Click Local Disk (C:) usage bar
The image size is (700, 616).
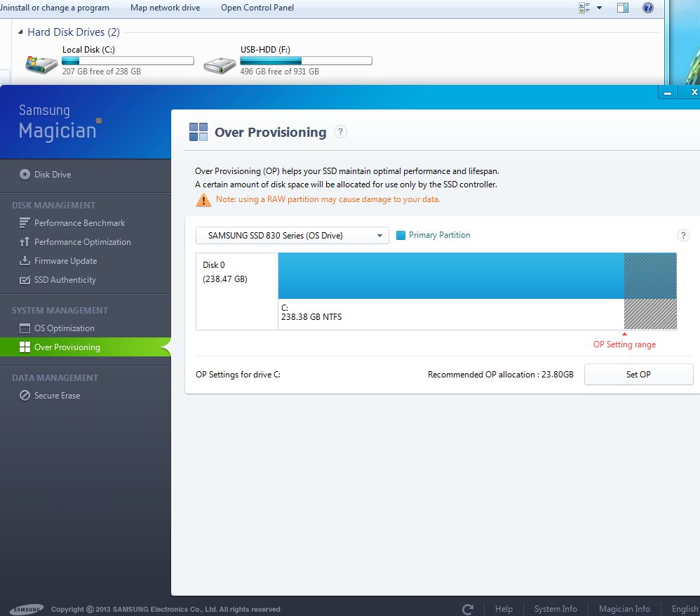coord(128,61)
